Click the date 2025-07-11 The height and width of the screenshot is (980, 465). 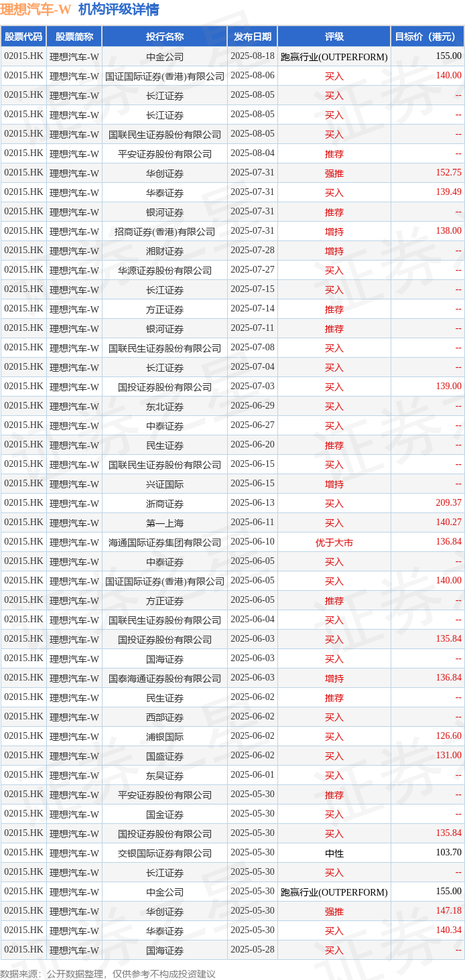[253, 329]
